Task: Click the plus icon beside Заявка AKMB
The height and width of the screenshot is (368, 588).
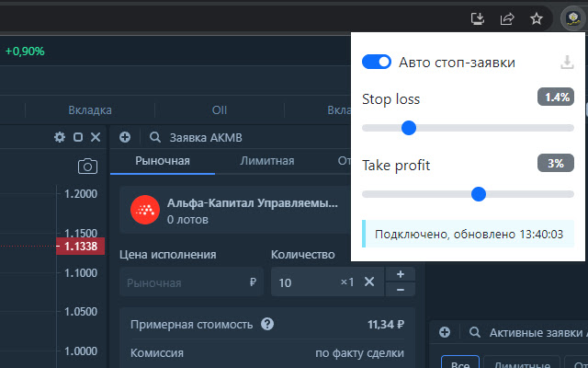Action: click(x=125, y=137)
